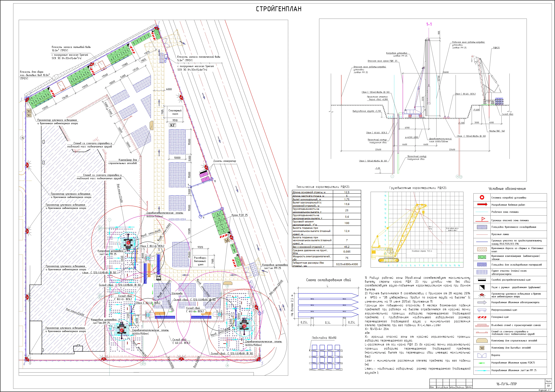Click the gate (Ворота) symbol in the legend
Viewport: 555px width, 392px height.
(482, 355)
